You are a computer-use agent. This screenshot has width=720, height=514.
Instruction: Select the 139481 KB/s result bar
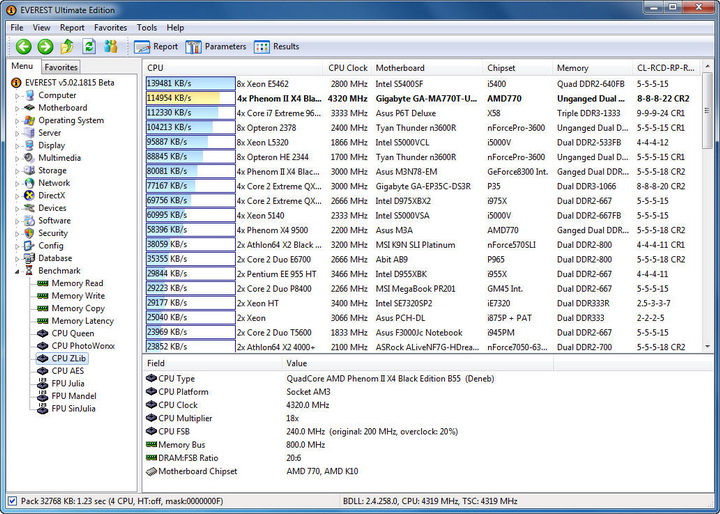[191, 84]
